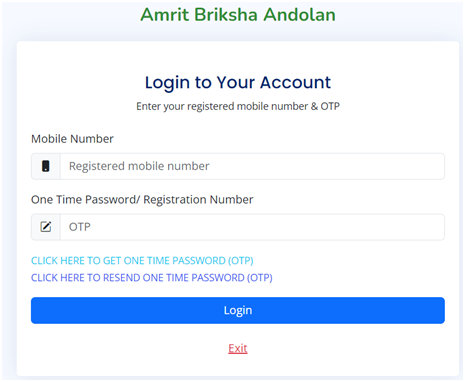Image resolution: width=465 pixels, height=382 pixels.
Task: Click the Mobile Number label
Action: [x=72, y=139]
